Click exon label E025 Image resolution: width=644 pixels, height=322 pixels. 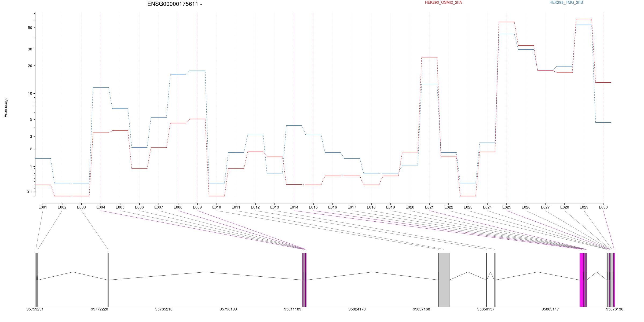(x=507, y=207)
